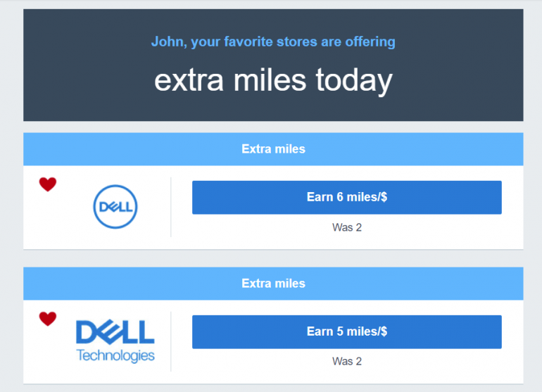Viewport: 542px width, 392px height.
Task: Unfavorite the round Dell logo store heart
Action: pos(47,184)
